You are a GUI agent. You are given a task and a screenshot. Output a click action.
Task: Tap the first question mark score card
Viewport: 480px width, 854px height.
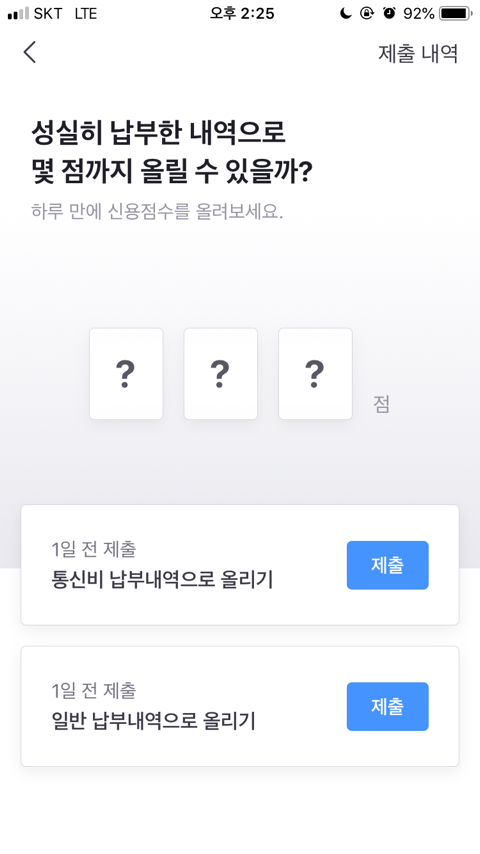[x=126, y=374]
